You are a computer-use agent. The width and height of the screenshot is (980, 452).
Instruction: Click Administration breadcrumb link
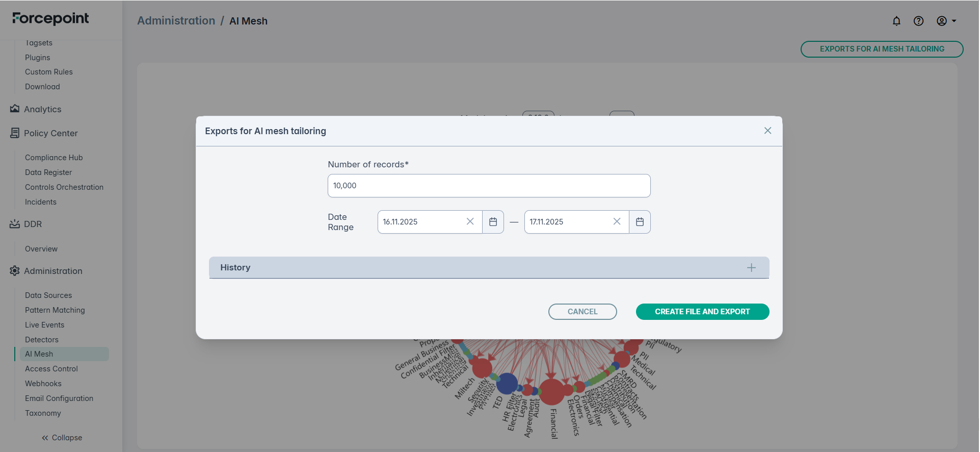pyautogui.click(x=176, y=21)
